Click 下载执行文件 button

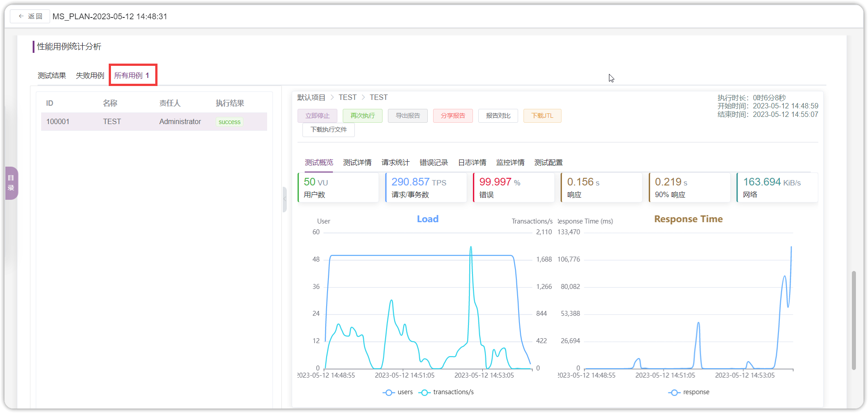click(x=328, y=129)
